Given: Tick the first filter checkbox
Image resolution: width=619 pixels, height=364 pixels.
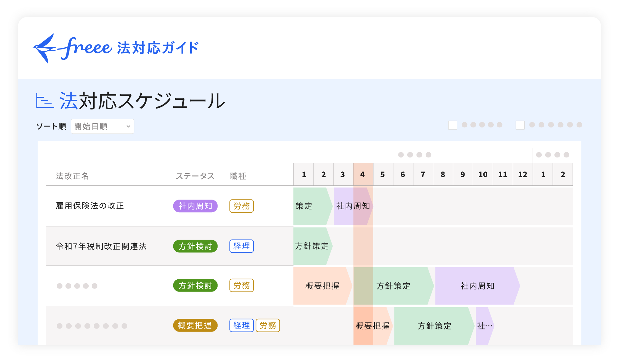Looking at the screenshot, I should tap(452, 125).
